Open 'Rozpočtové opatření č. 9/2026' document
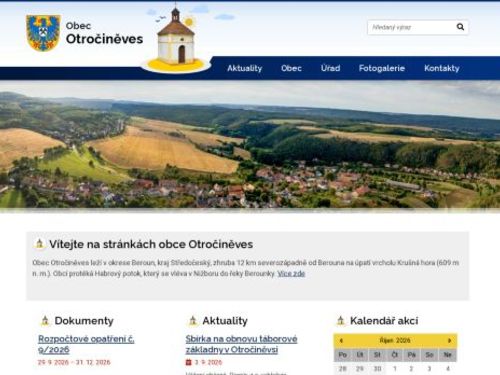Screen dimensions: 500x375 point(86,344)
